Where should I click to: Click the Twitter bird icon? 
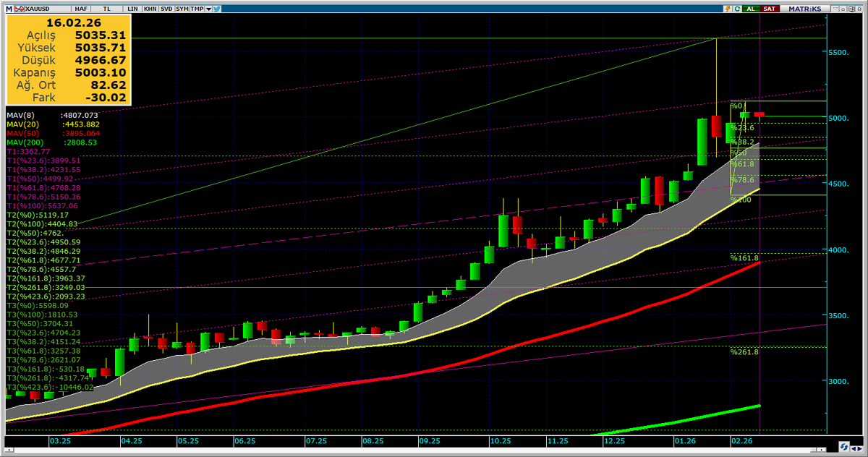[217, 9]
